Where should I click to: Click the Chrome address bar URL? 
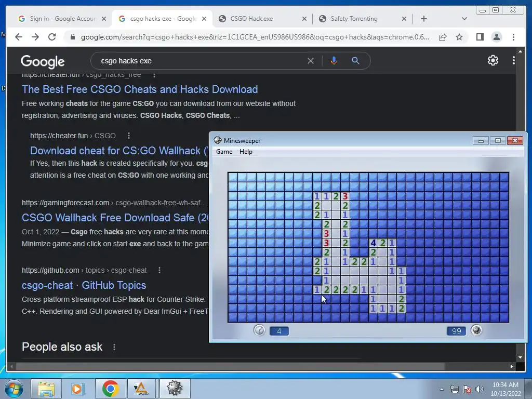tap(255, 37)
